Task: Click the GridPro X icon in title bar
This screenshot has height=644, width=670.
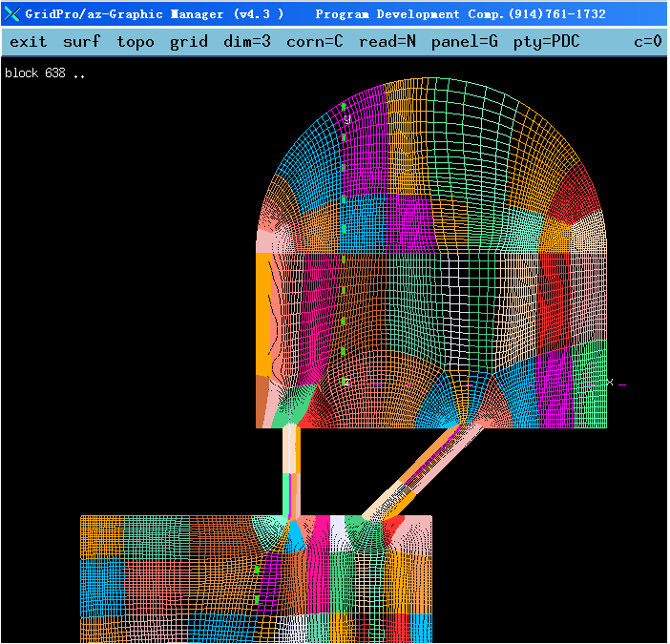Action: (x=12, y=13)
